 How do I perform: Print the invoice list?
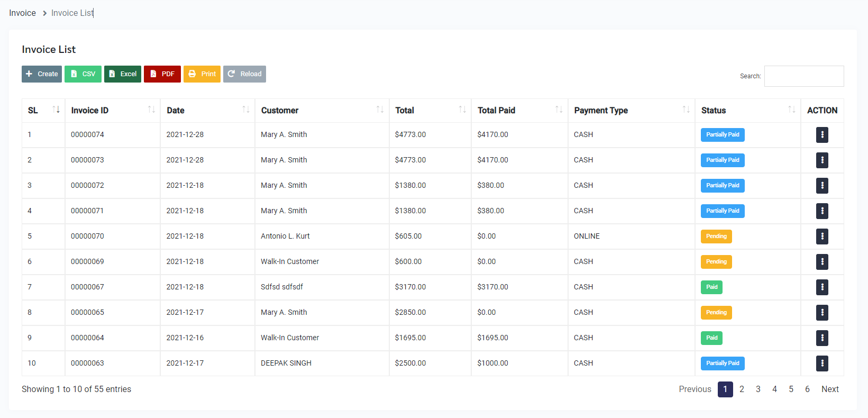tap(202, 74)
